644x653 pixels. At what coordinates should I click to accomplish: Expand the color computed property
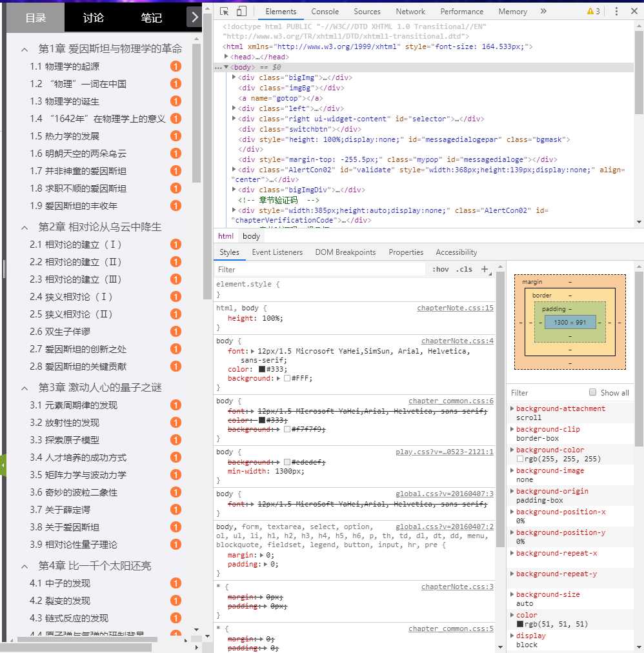coord(512,615)
